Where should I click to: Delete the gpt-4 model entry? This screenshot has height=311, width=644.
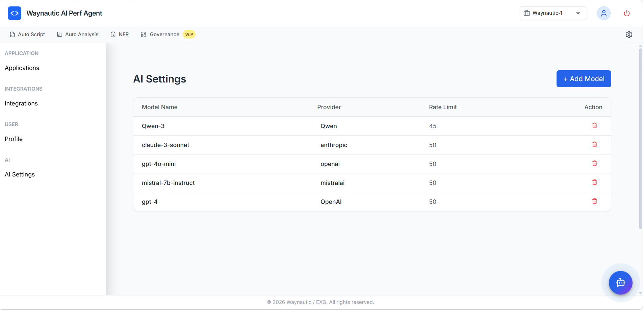point(594,201)
